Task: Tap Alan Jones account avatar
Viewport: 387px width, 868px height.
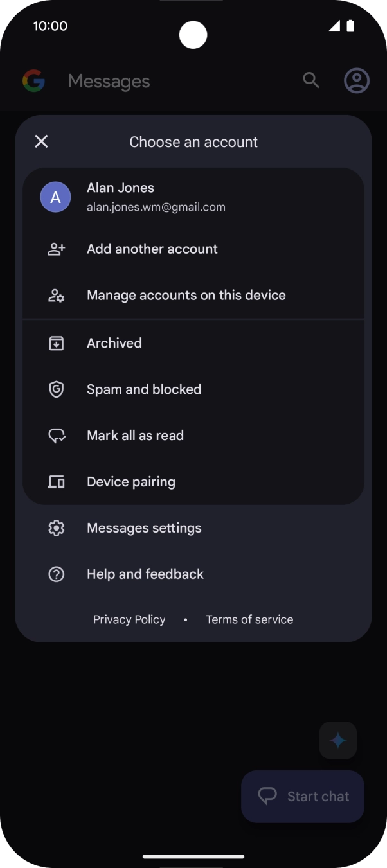Action: tap(55, 197)
